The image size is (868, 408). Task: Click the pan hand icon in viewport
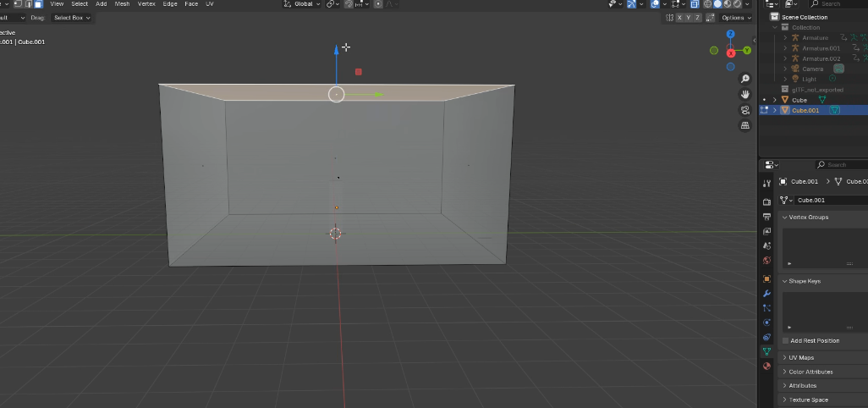click(x=745, y=94)
